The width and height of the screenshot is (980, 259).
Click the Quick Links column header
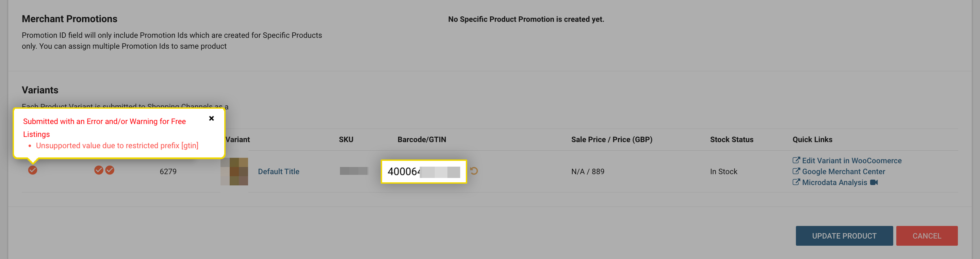tap(812, 139)
